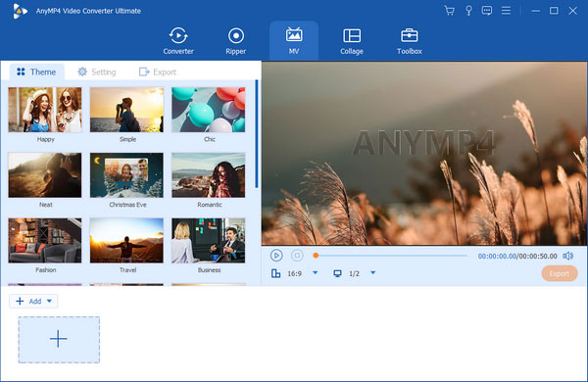The height and width of the screenshot is (382, 588).
Task: Switch to the Ripper module
Action: click(236, 41)
